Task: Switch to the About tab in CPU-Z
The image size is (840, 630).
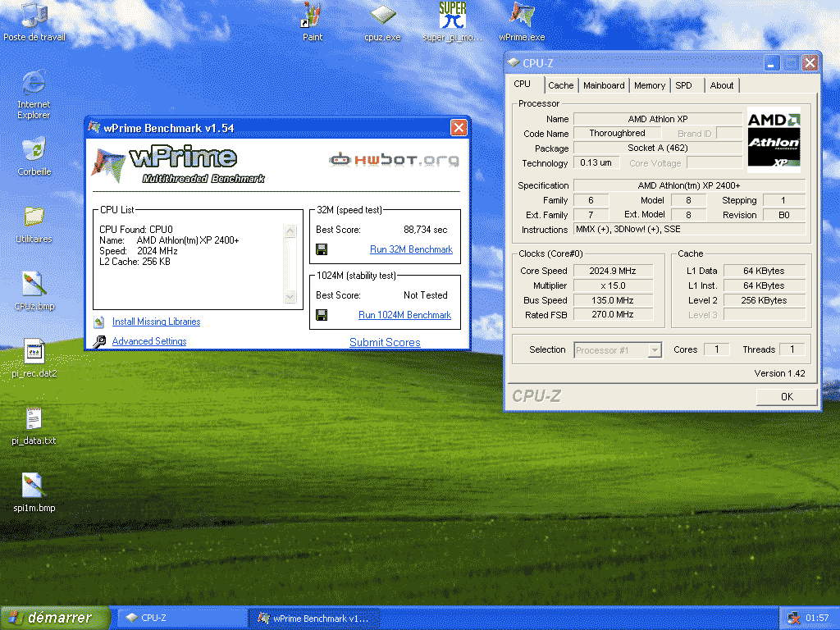Action: (722, 85)
